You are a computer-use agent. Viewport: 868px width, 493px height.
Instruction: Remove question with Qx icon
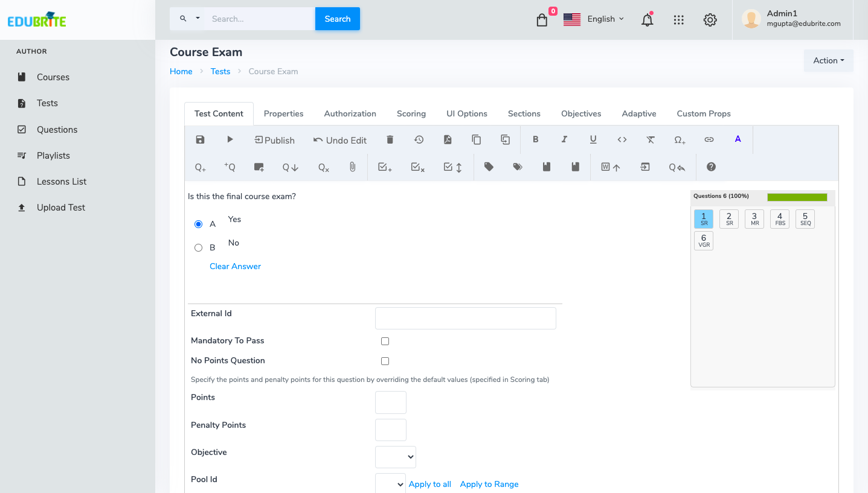(324, 168)
